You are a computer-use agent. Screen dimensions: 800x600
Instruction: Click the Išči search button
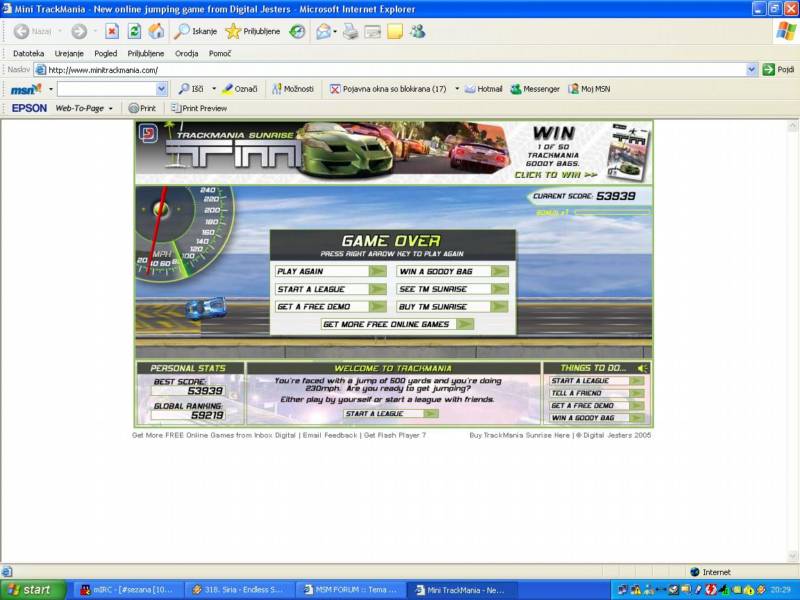pyautogui.click(x=191, y=89)
